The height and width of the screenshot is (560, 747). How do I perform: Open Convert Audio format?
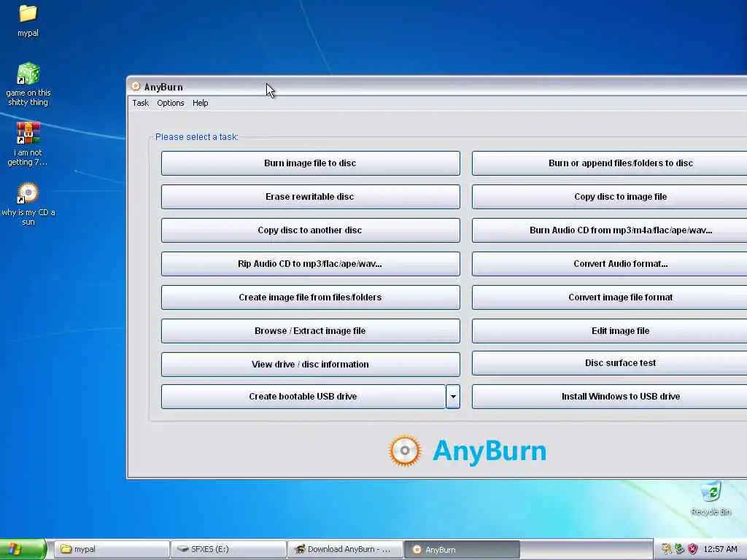click(609, 264)
